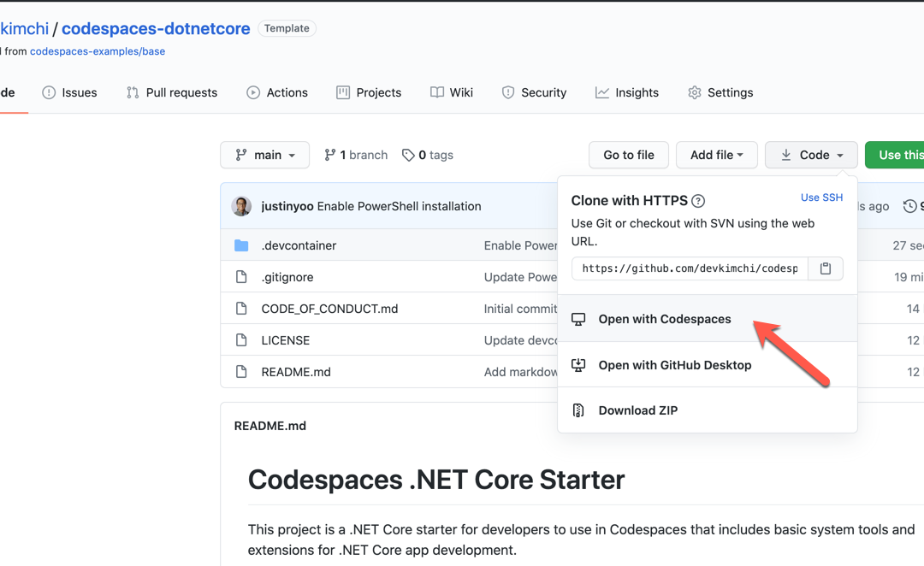Click the branch icon beside 1 branch

pos(330,155)
